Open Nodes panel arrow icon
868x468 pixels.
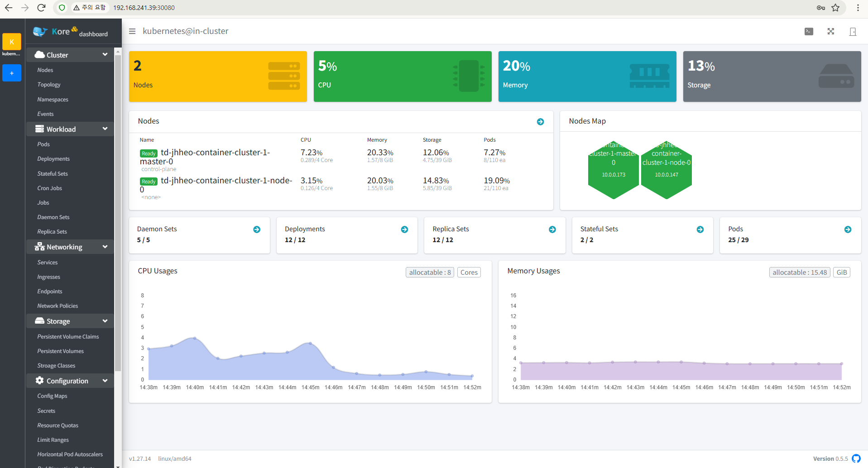point(540,122)
